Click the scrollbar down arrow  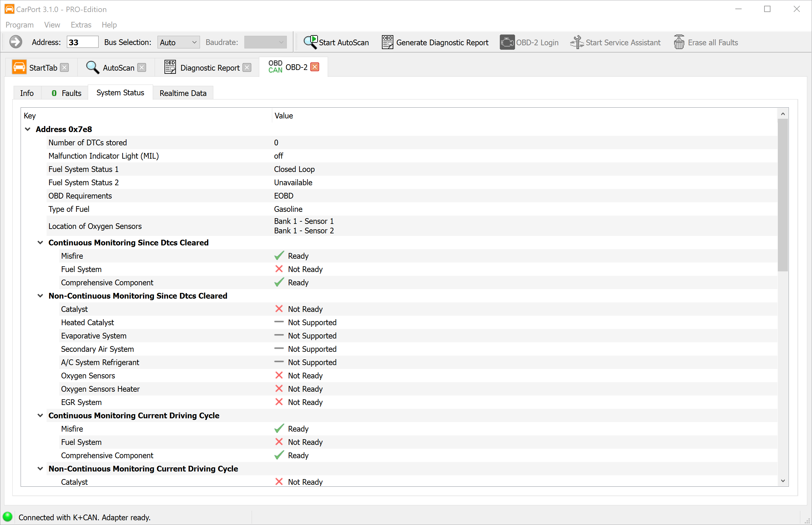[x=783, y=481]
